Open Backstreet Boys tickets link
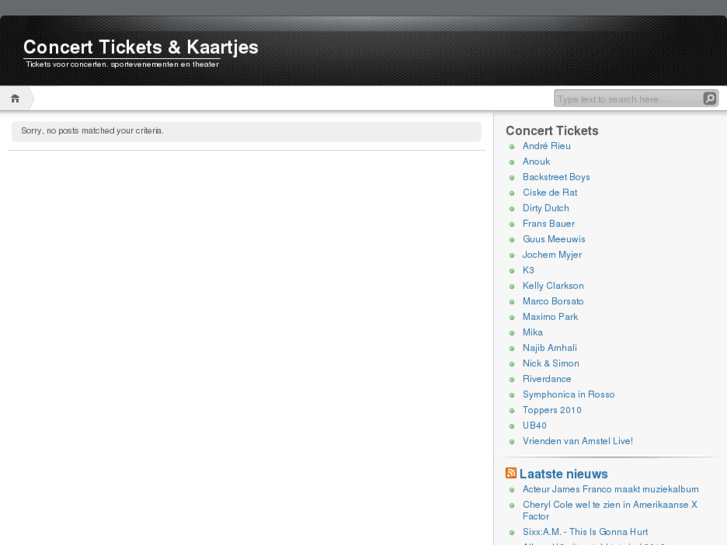The width and height of the screenshot is (727, 545). [x=556, y=177]
